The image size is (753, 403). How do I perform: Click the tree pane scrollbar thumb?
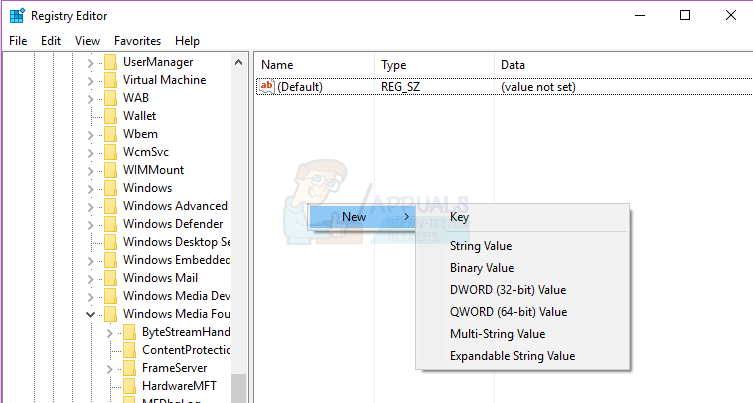(239, 388)
